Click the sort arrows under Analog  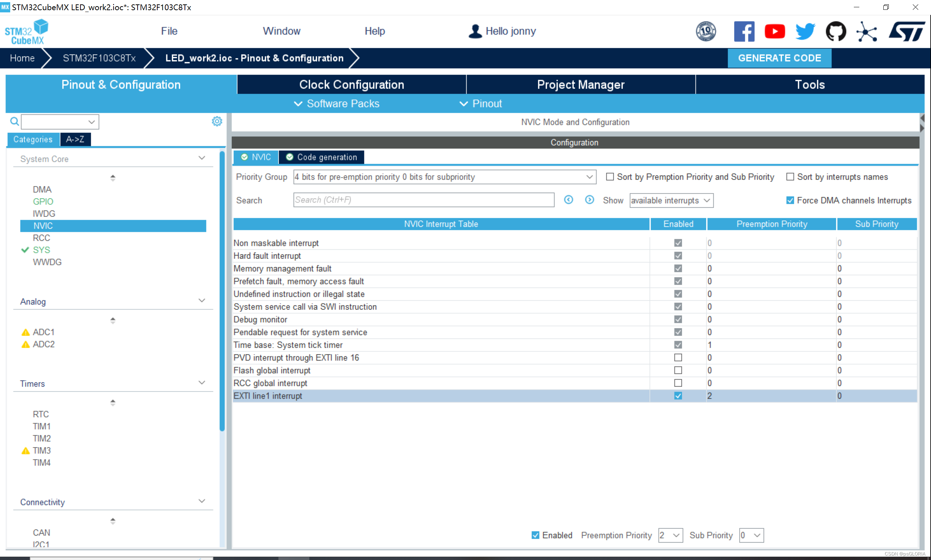[x=112, y=320]
